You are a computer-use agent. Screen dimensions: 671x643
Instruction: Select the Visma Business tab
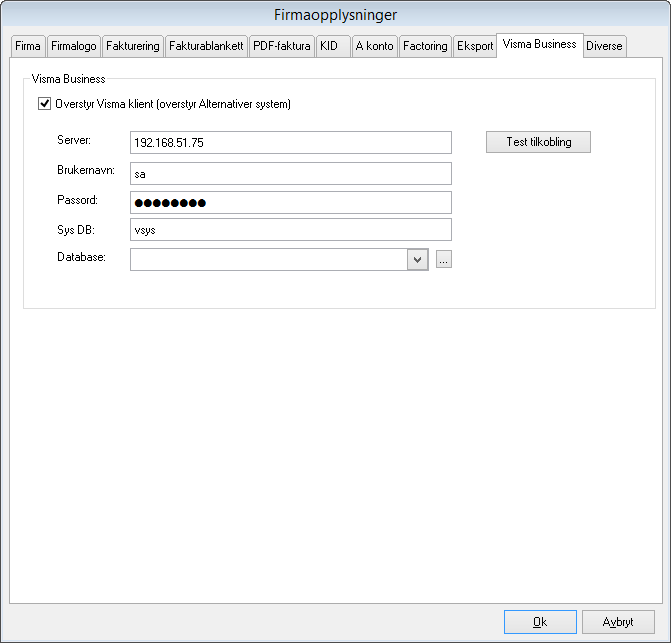point(540,44)
